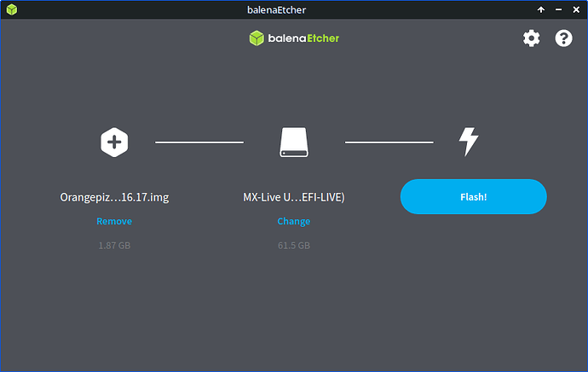
Task: Click the target drive icon
Action: (294, 142)
